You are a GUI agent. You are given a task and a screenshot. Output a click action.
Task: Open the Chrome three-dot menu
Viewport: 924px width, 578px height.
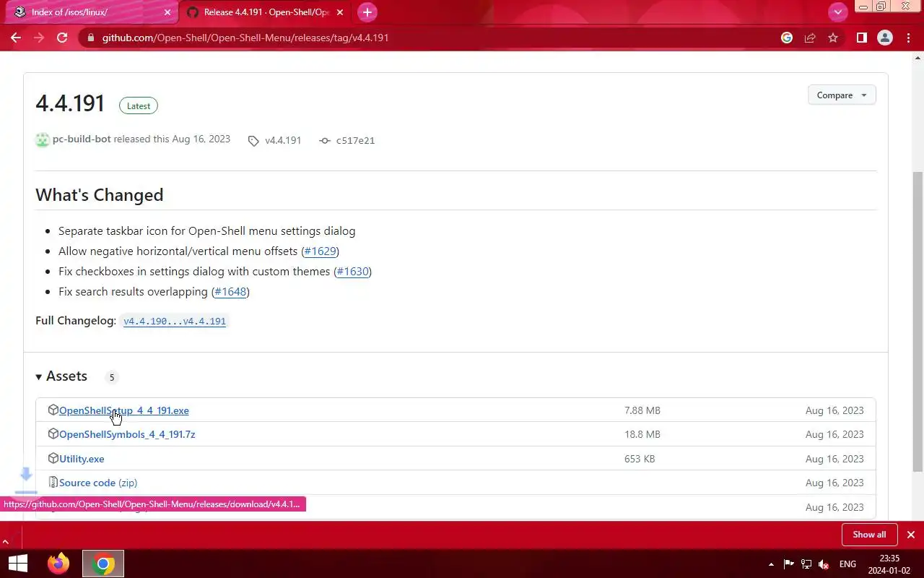tap(908, 38)
